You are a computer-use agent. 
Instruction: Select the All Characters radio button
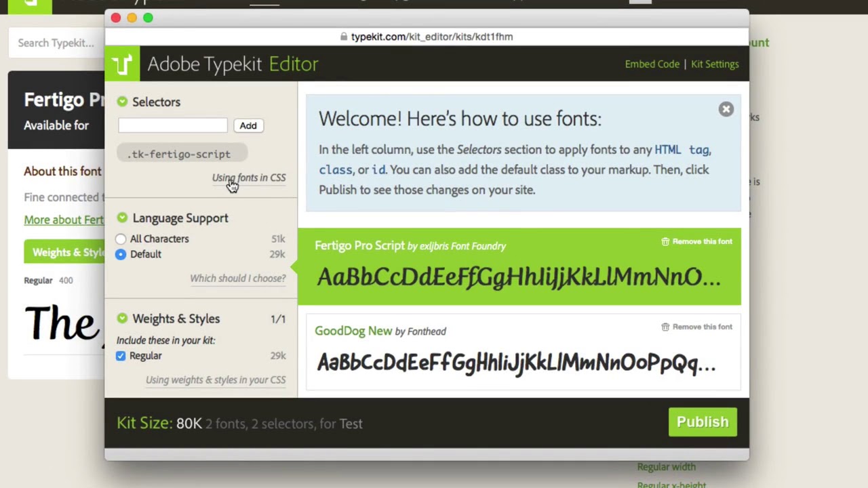(x=121, y=239)
